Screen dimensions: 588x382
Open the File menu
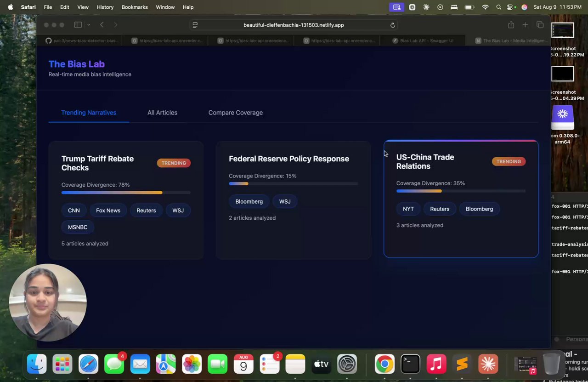click(x=48, y=7)
